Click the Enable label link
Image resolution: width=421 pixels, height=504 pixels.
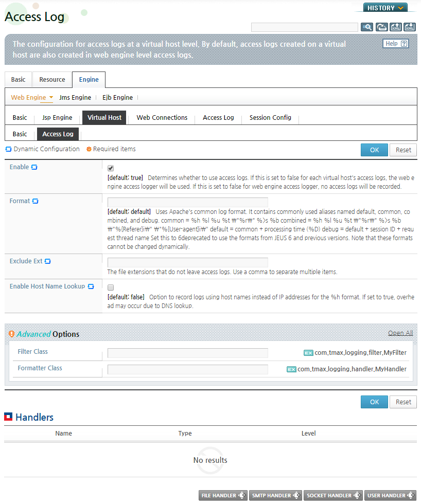pos(19,167)
